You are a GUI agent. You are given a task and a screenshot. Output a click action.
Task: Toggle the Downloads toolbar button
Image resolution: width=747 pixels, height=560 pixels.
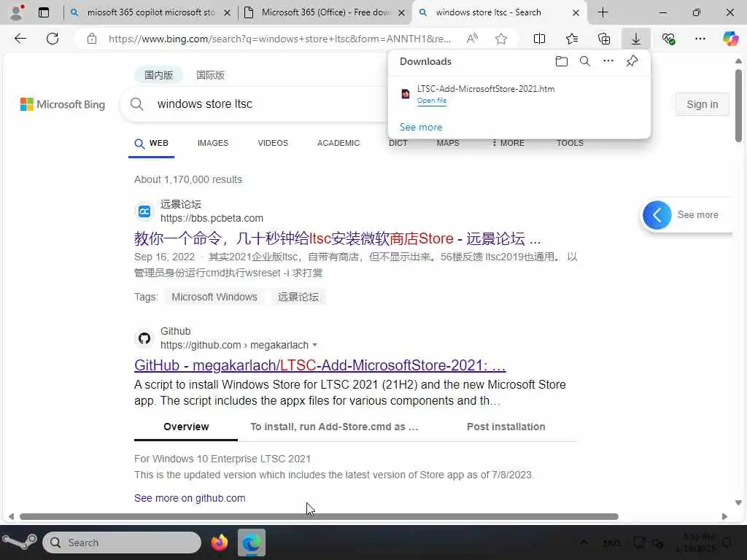pos(636,39)
